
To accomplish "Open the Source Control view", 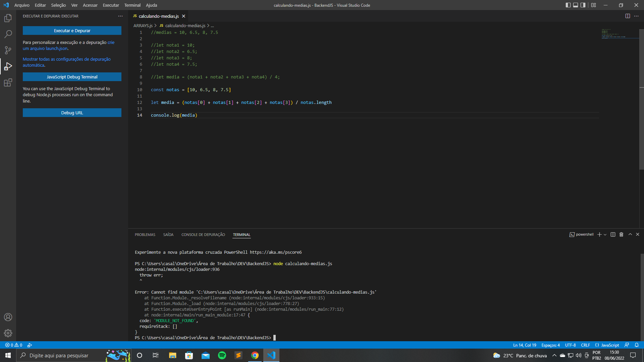I will 8,50.
